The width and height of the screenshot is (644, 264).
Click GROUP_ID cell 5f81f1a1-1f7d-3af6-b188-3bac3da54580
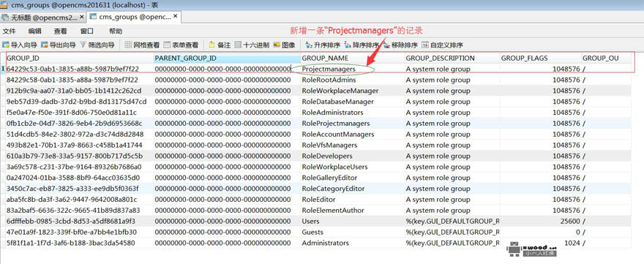80,243
